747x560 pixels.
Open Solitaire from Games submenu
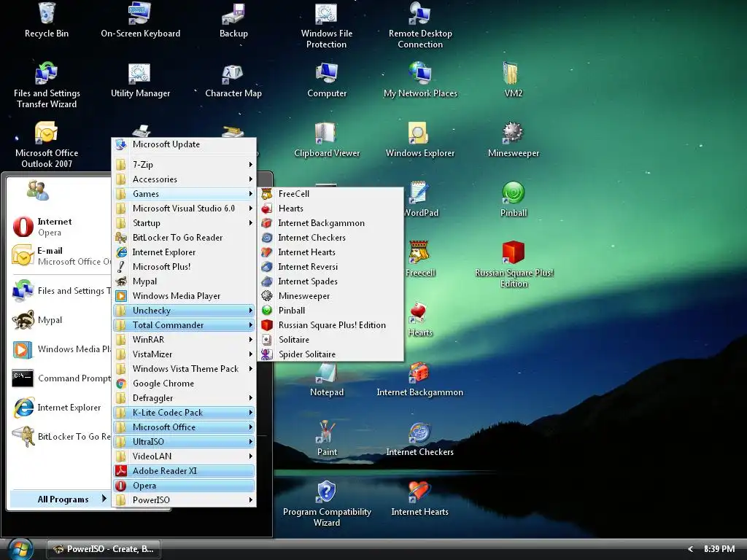click(331, 340)
